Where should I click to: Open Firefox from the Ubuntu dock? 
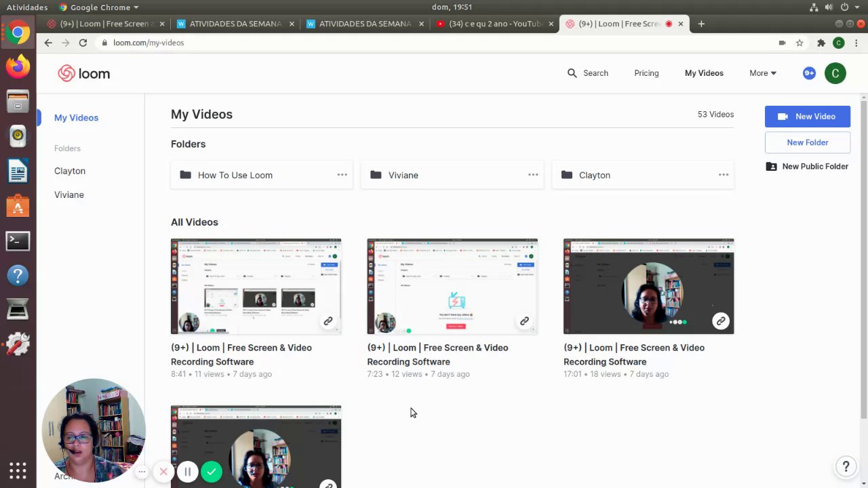click(x=18, y=66)
